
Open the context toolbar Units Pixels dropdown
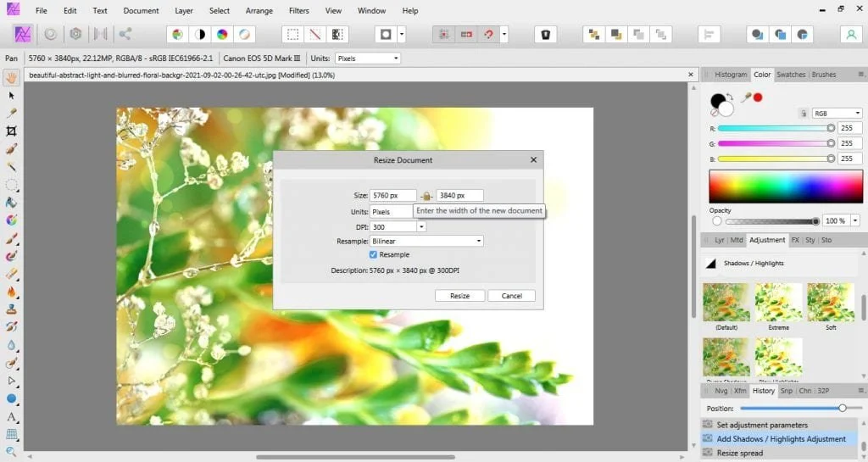tap(368, 58)
